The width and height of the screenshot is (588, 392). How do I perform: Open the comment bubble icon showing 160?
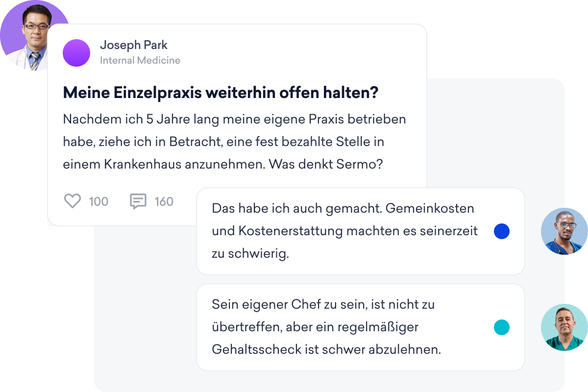tap(139, 201)
